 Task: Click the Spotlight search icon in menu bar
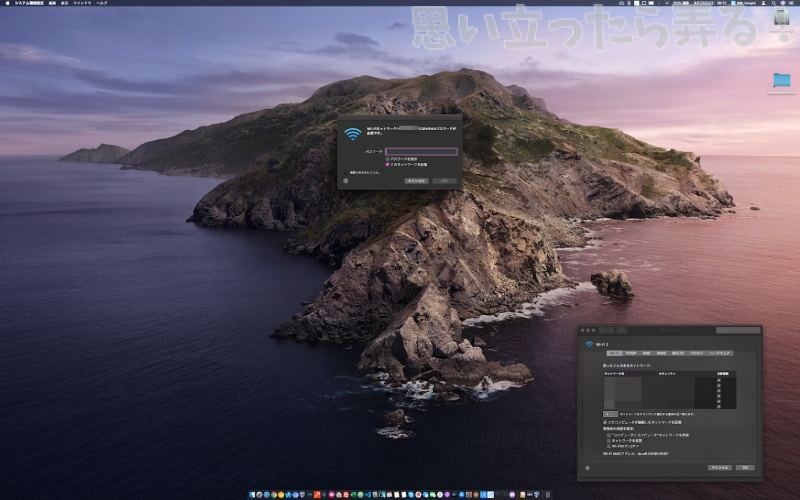pyautogui.click(x=773, y=3)
